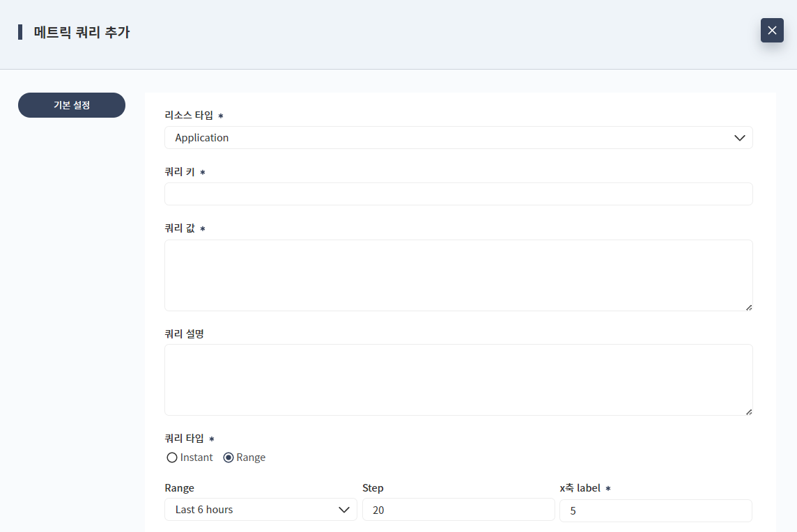Click the 리소스 타입 field label
Screen dimensions: 797x532
189,116
